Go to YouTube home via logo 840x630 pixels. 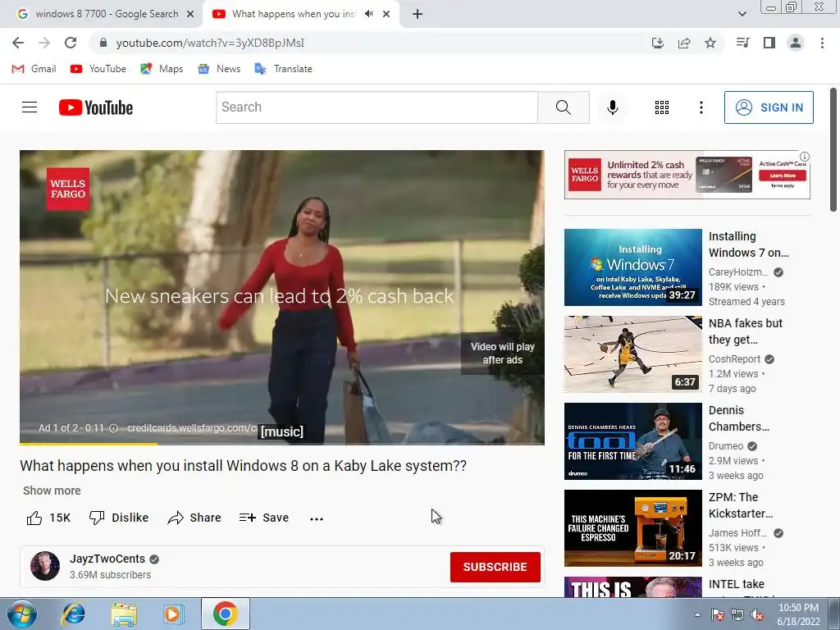pos(96,107)
